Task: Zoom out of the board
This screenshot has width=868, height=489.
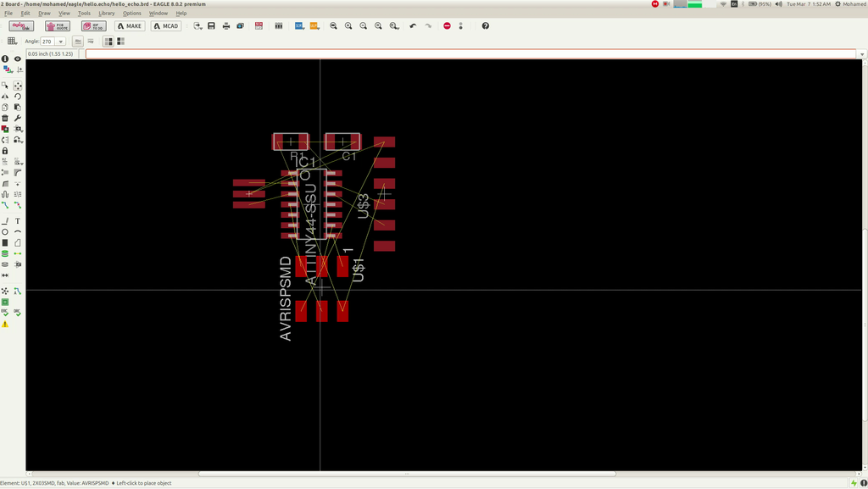Action: (363, 26)
